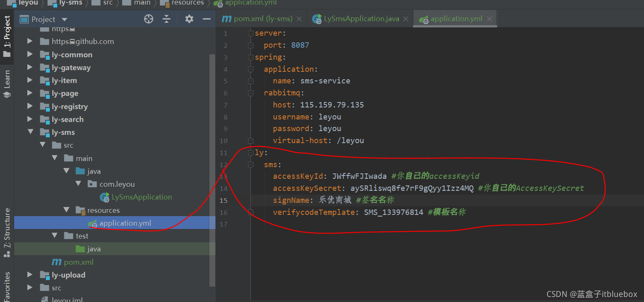The height and width of the screenshot is (302, 644).
Task: Click the port value 8087
Action: (300, 45)
